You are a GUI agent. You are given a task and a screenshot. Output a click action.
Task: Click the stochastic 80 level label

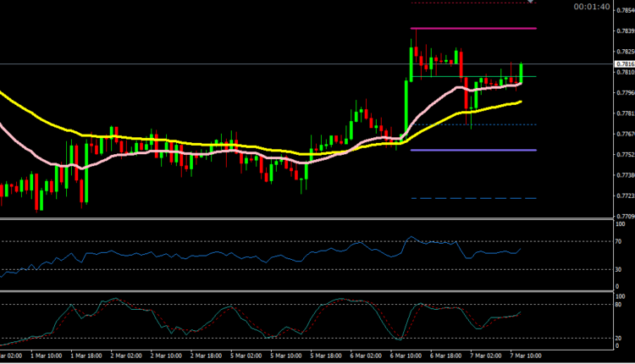click(x=620, y=305)
